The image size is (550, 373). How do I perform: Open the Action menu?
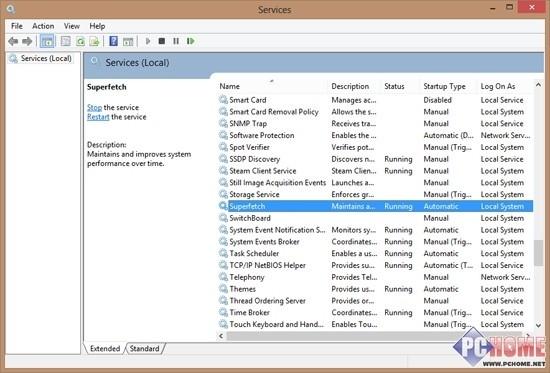[x=43, y=26]
